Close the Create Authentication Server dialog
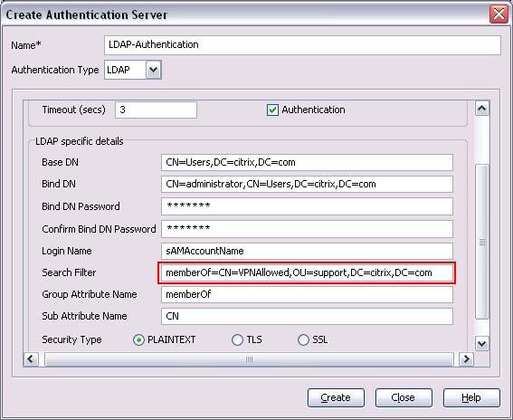 (x=499, y=14)
